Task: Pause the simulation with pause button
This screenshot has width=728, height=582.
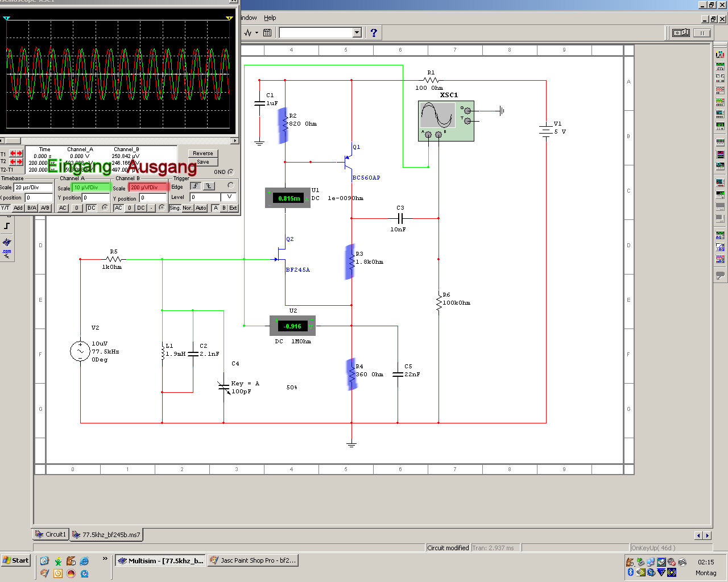Action: [702, 33]
